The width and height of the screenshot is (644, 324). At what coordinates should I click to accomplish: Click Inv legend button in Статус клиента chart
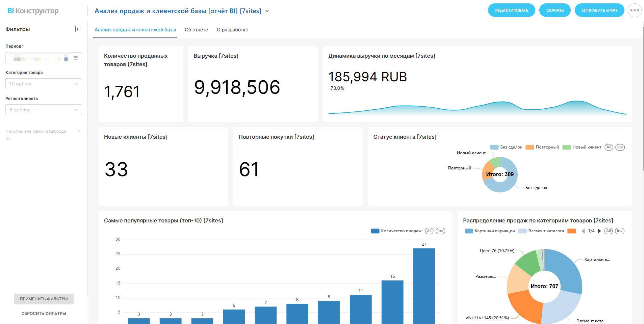[x=620, y=147]
